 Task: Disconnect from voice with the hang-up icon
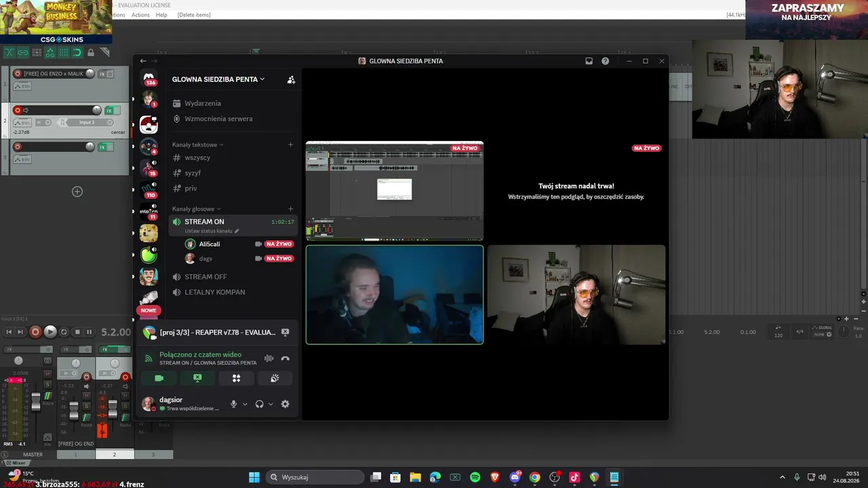[x=285, y=359]
